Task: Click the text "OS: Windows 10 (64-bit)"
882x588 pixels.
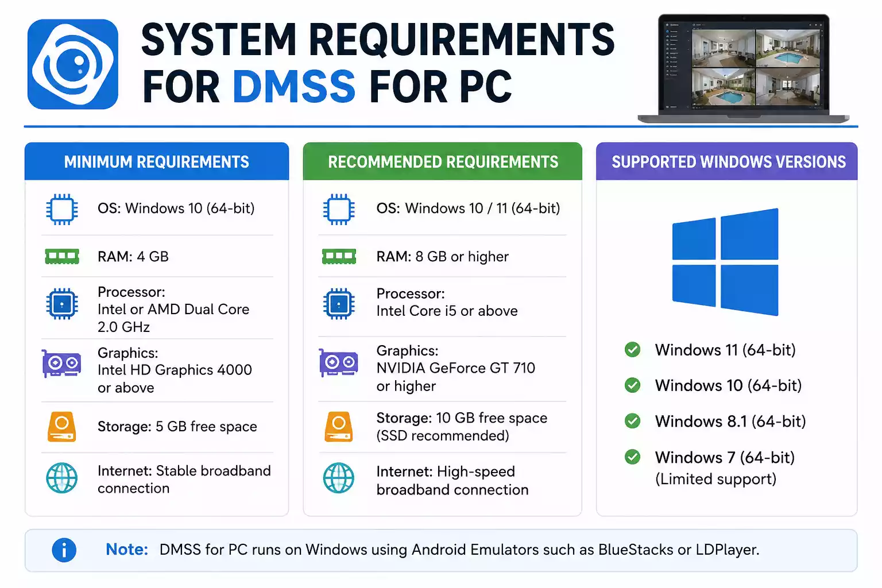Action: coord(176,208)
